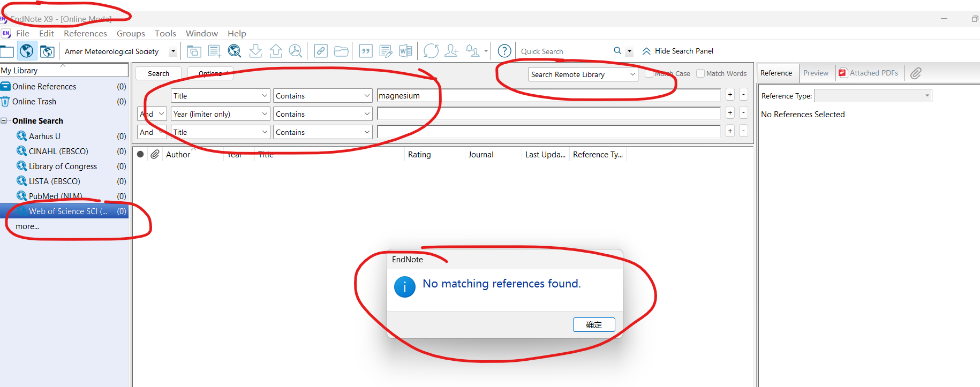Click the Open File folder icon
This screenshot has width=980, height=387.
click(341, 51)
